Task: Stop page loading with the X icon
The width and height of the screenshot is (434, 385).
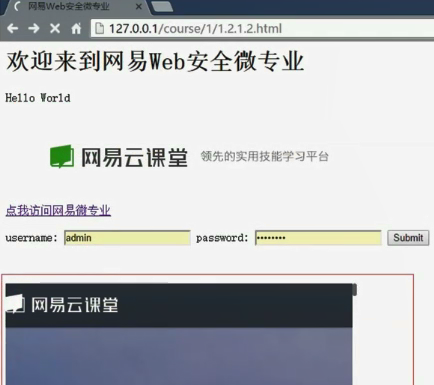Action: (x=55, y=28)
